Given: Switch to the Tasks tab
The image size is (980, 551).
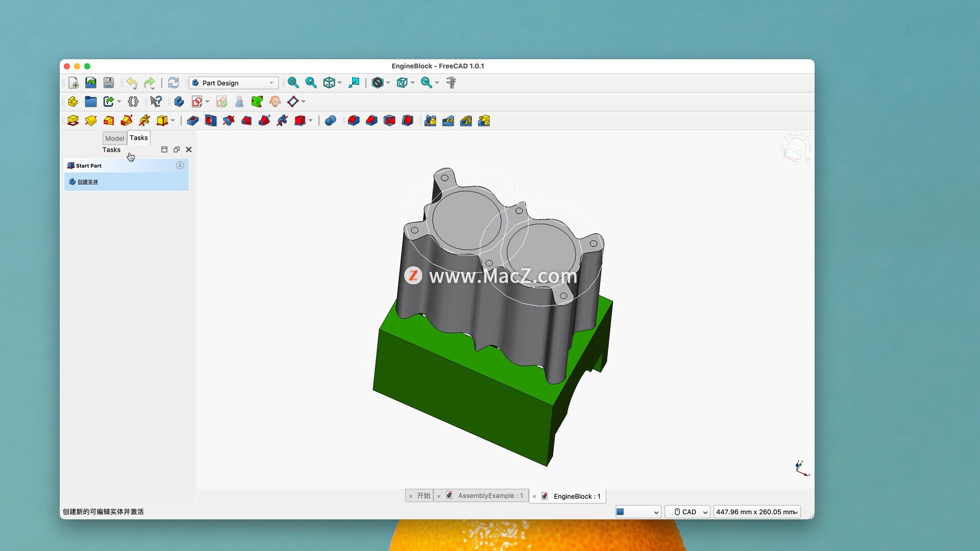Looking at the screenshot, I should pyautogui.click(x=139, y=138).
